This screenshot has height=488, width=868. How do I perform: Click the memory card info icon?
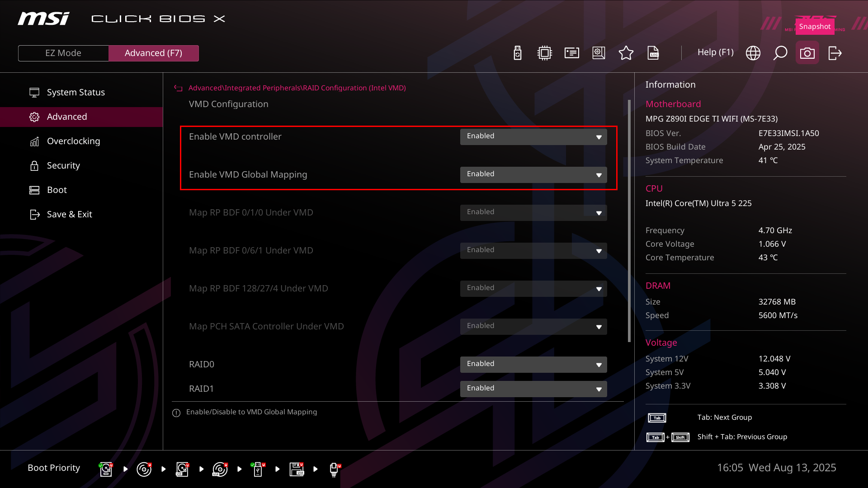click(572, 53)
